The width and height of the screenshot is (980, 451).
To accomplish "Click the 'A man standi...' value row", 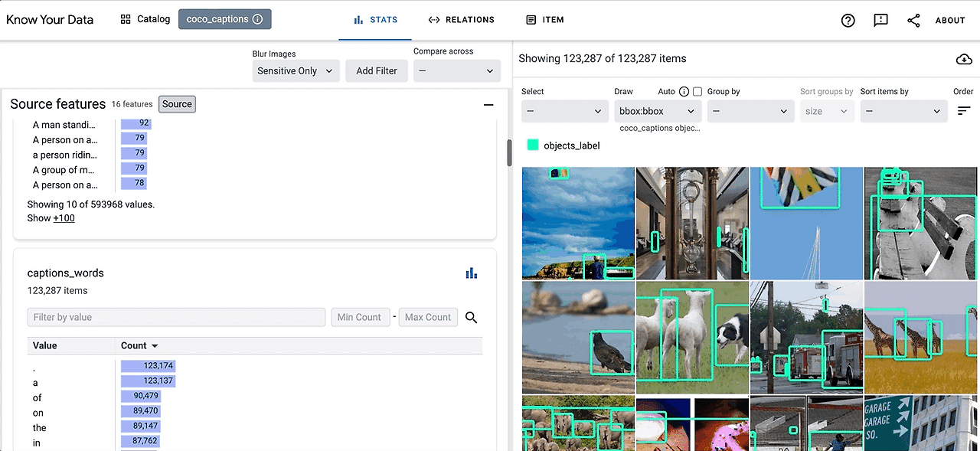I will pos(64,125).
